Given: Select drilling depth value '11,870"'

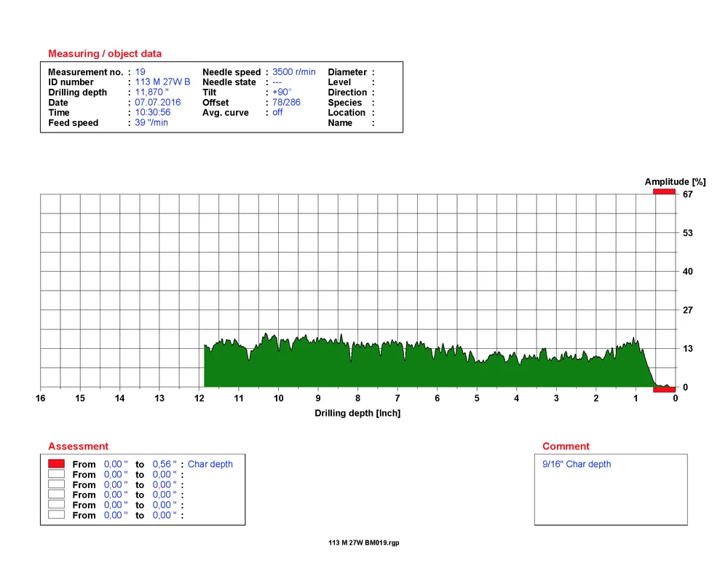Looking at the screenshot, I should pos(152,92).
